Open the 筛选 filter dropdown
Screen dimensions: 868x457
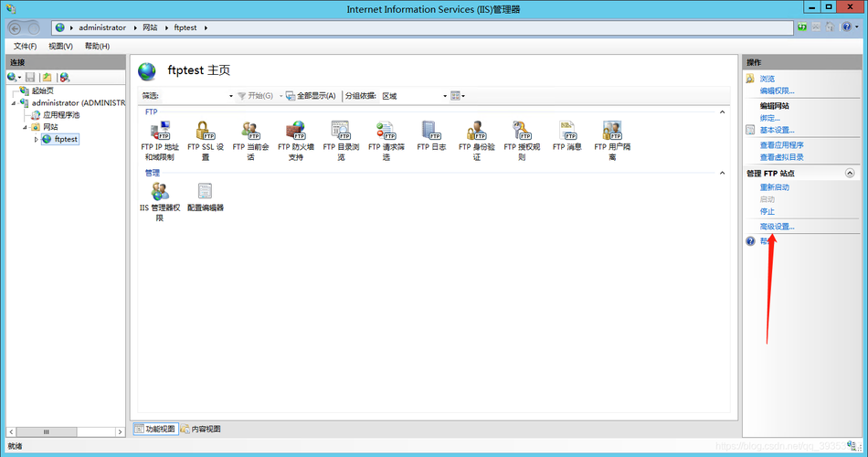coord(231,96)
